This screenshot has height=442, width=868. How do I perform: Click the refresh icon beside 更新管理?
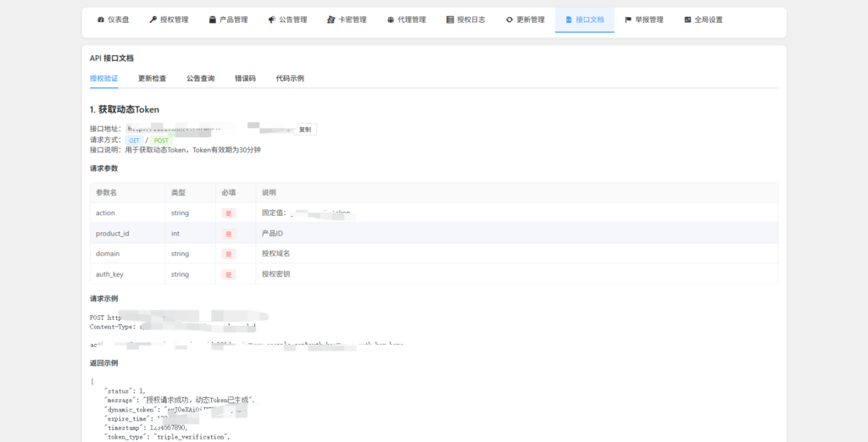(x=509, y=19)
